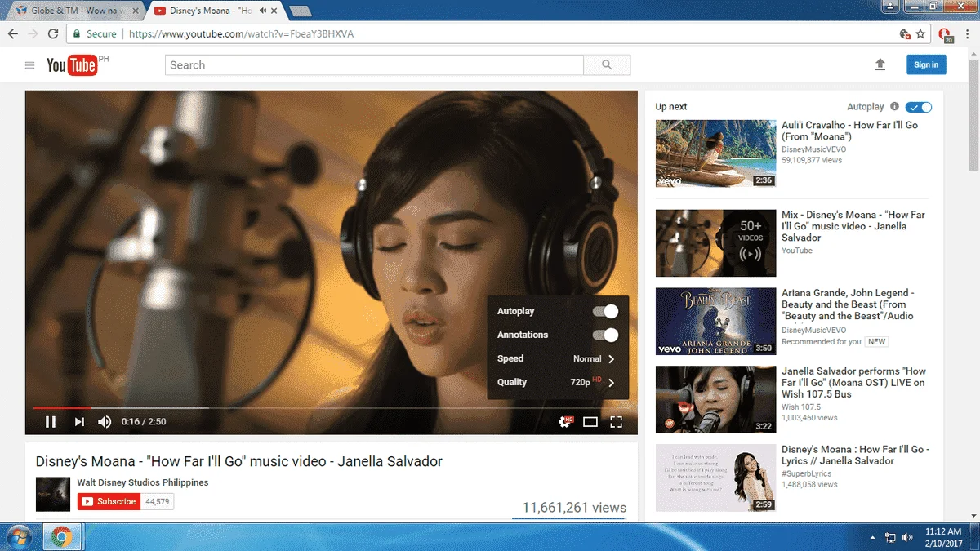Click the 11,661,261 views text
This screenshot has width=980, height=551.
(574, 508)
